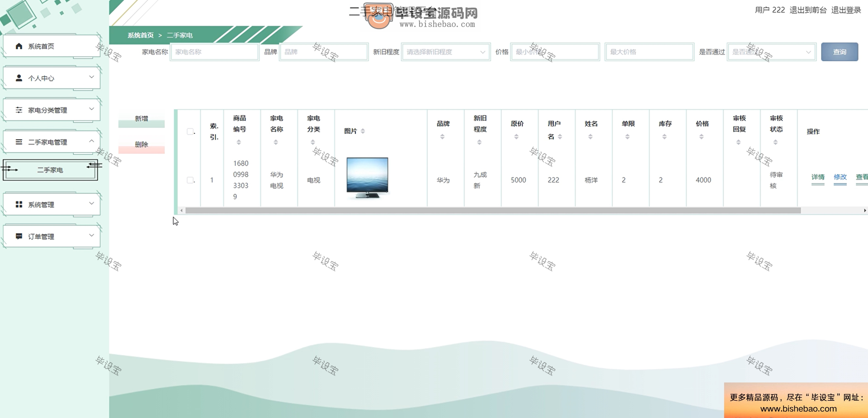This screenshot has height=418, width=868.
Task: Sort by 家电分类 column arrows
Action: point(313,142)
